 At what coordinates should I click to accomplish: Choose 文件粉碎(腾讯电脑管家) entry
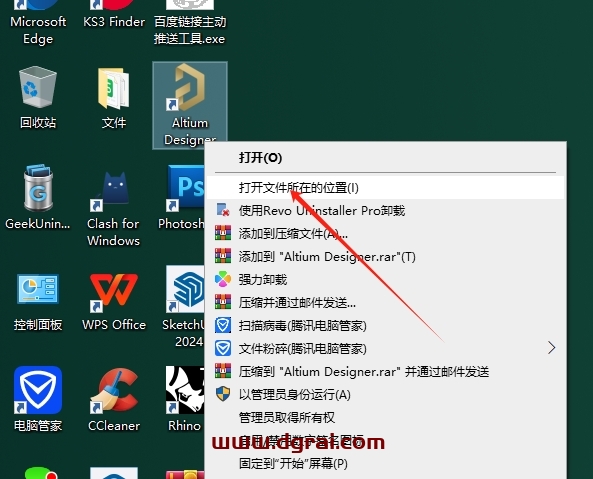pos(385,349)
